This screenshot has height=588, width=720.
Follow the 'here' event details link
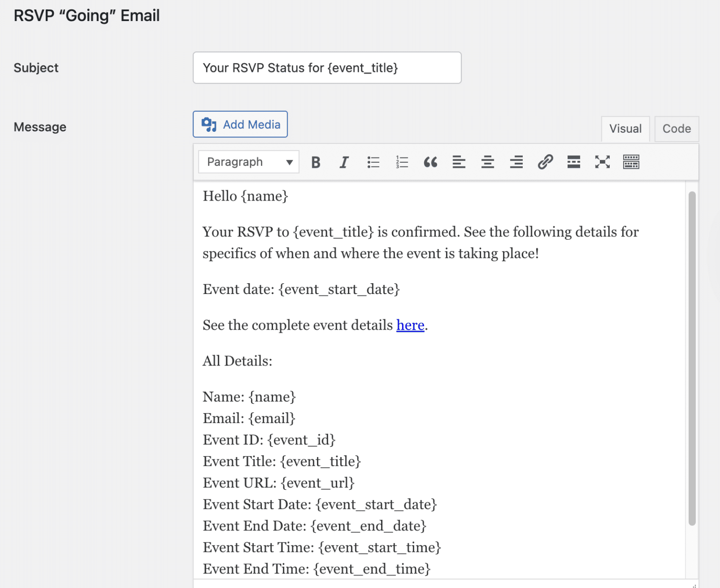410,325
